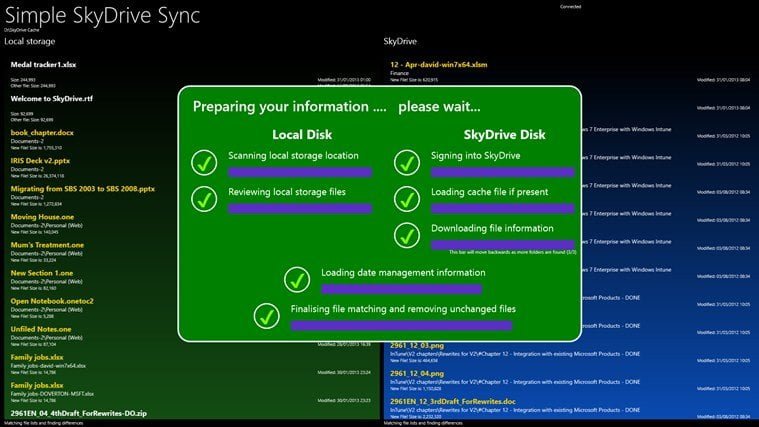
Task: Select IRIS Deck v2.pptx file
Action: [40, 160]
